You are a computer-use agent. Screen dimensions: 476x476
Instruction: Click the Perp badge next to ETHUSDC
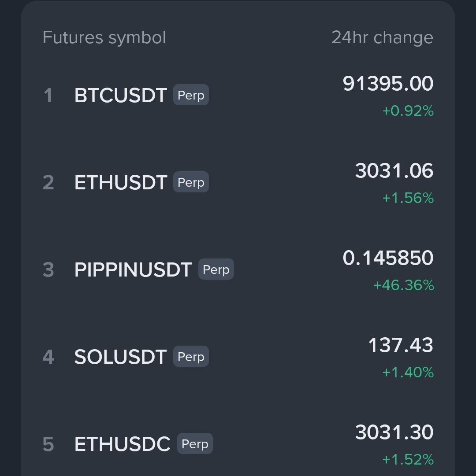[x=195, y=444]
